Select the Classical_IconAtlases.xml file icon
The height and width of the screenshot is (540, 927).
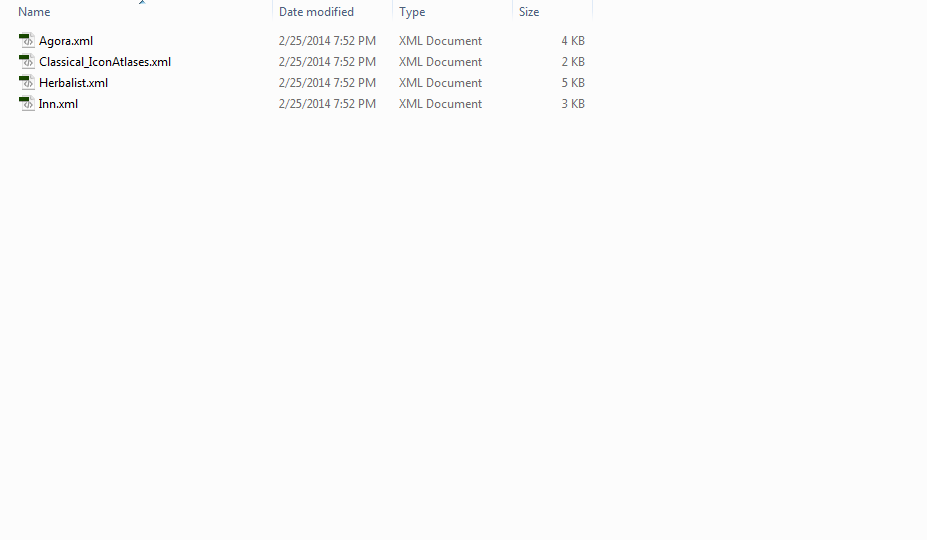coord(27,62)
